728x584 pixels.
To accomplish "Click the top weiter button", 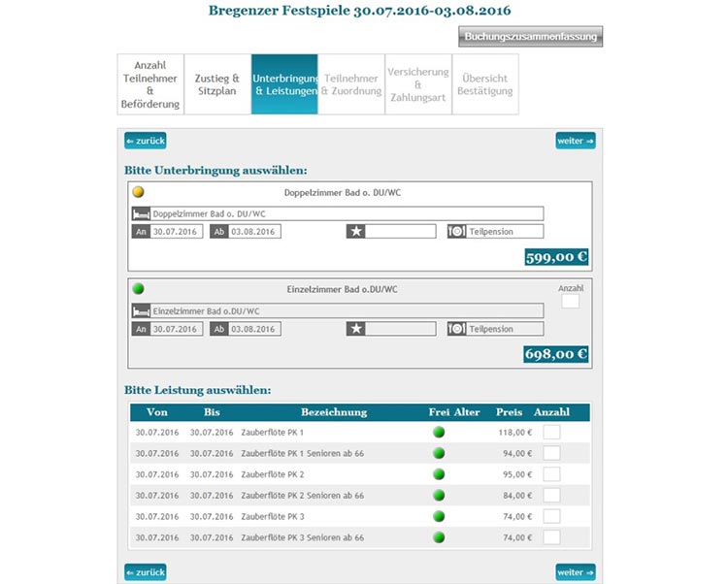I will pyautogui.click(x=576, y=141).
